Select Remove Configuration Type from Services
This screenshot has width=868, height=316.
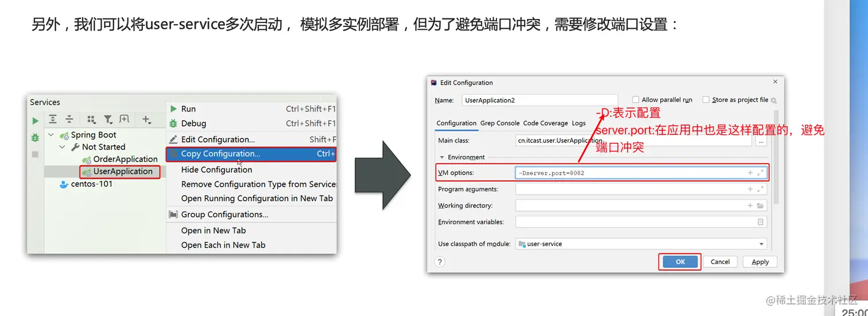(251, 184)
